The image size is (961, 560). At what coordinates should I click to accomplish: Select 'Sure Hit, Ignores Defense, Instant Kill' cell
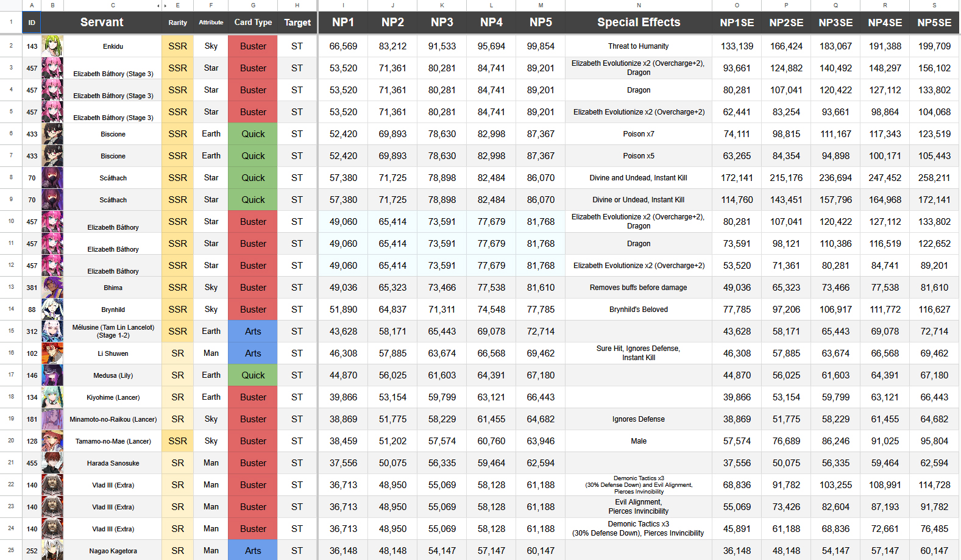(x=639, y=353)
